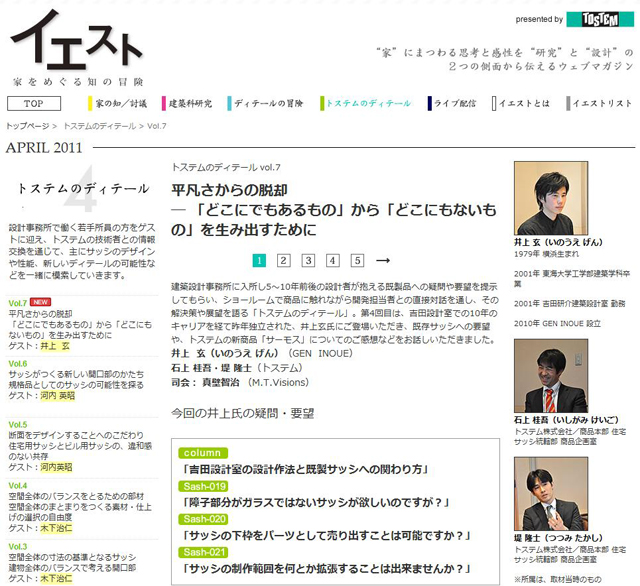Click the next page arrow in pagination
The width and height of the screenshot is (640, 586).
382,261
